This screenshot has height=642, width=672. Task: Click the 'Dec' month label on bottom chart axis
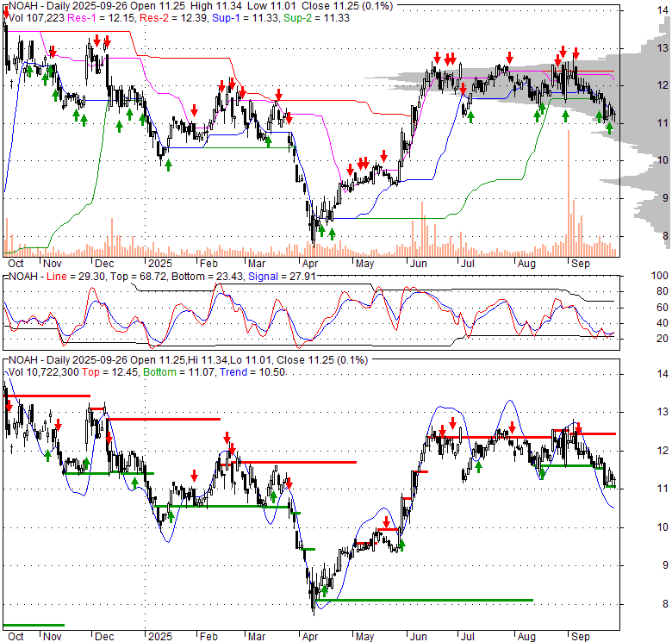(x=104, y=637)
